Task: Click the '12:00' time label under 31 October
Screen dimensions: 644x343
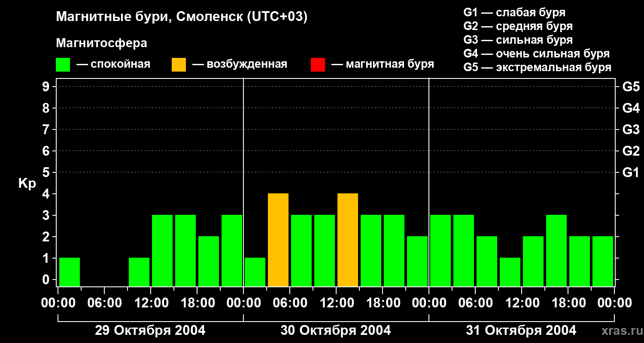Action: pyautogui.click(x=522, y=303)
